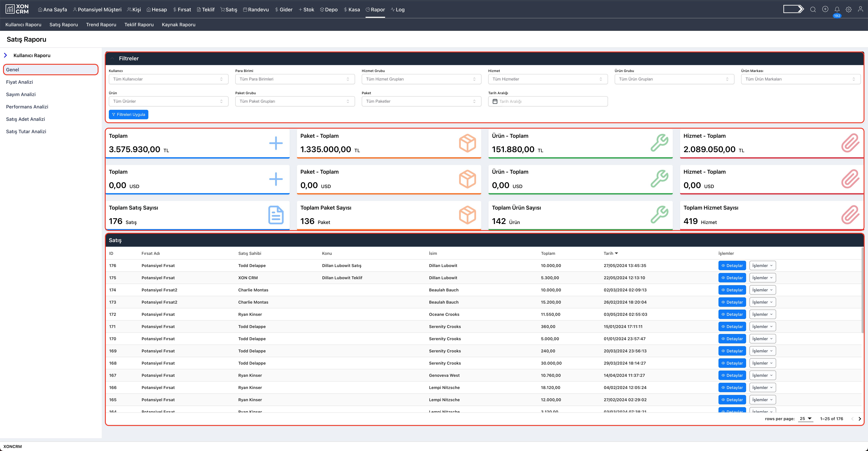Open the Ürün Grubu dropdown
The image size is (868, 451).
pos(674,79)
